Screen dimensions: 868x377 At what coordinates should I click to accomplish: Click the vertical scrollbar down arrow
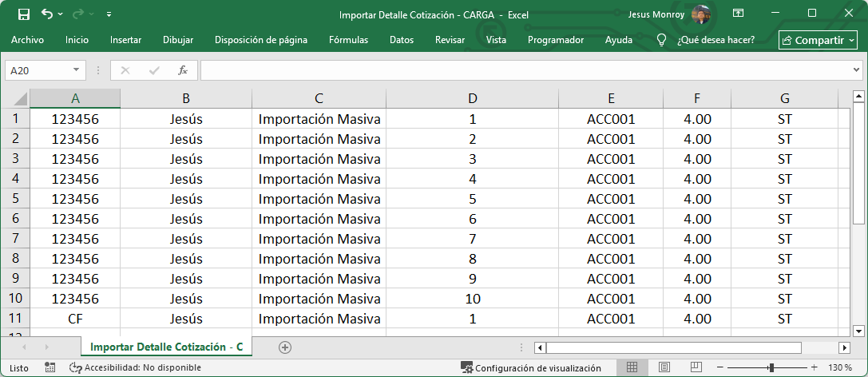858,331
